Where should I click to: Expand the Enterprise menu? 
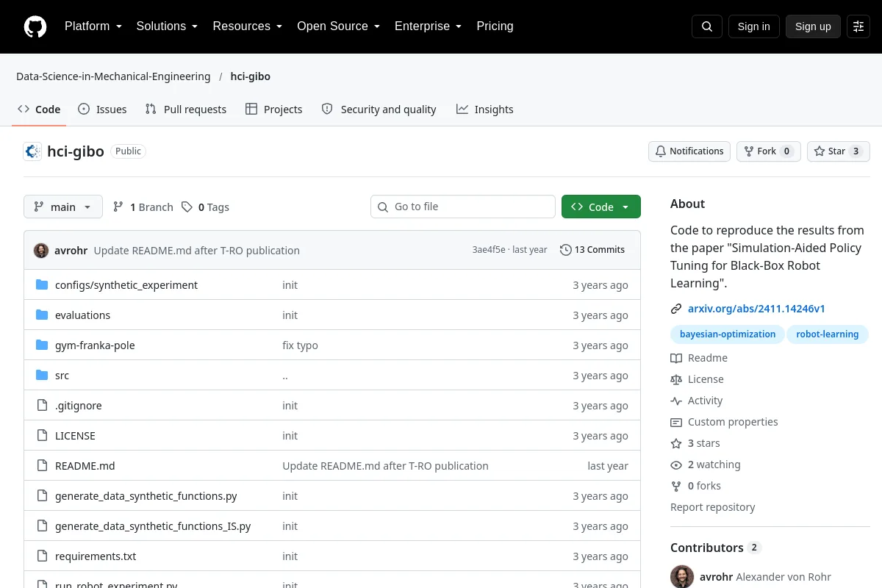(428, 26)
